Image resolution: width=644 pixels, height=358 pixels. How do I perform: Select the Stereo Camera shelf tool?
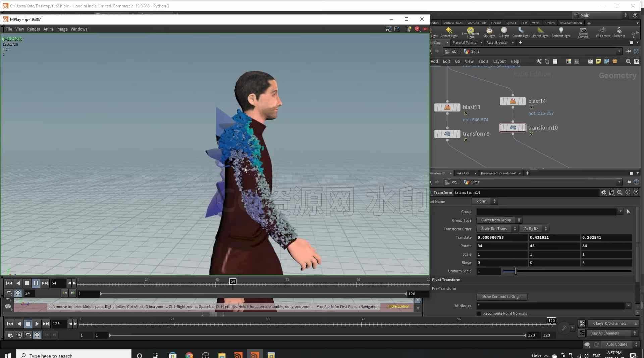point(583,33)
